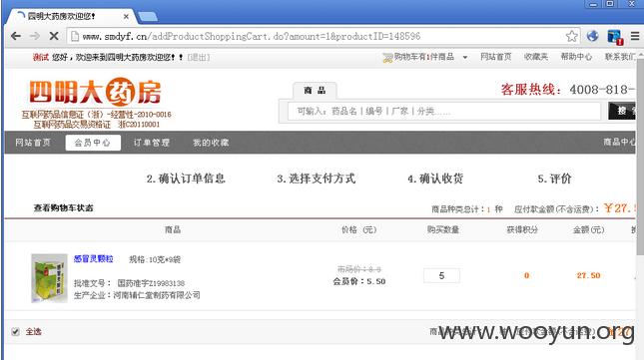The image size is (644, 360).
Task: Open the 感冒灵颗粒 product link
Action: point(93,258)
